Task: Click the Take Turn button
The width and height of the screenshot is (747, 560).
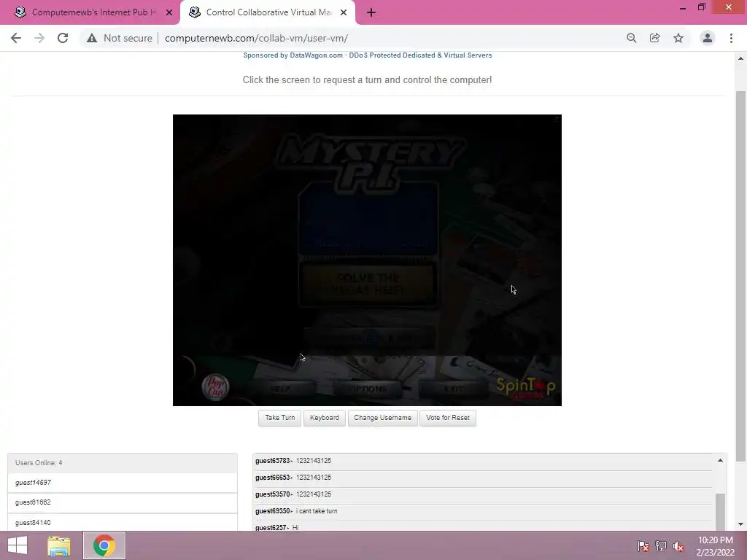Action: coord(279,418)
